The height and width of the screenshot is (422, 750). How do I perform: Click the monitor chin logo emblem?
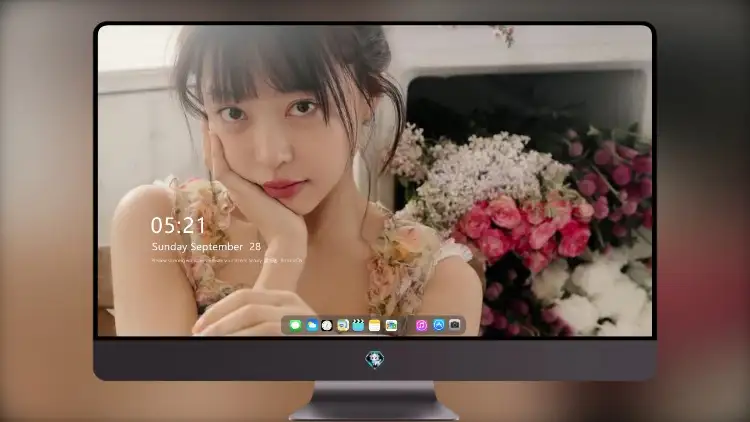[x=375, y=359]
